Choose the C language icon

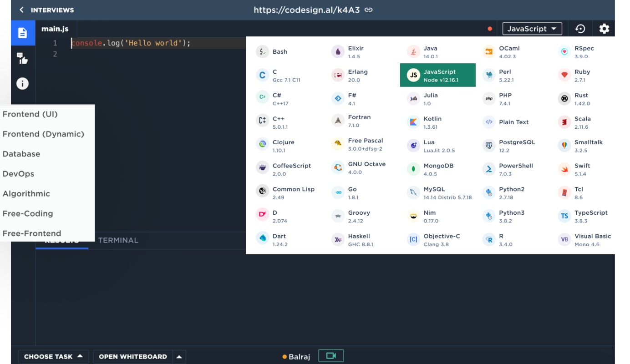[x=262, y=76]
